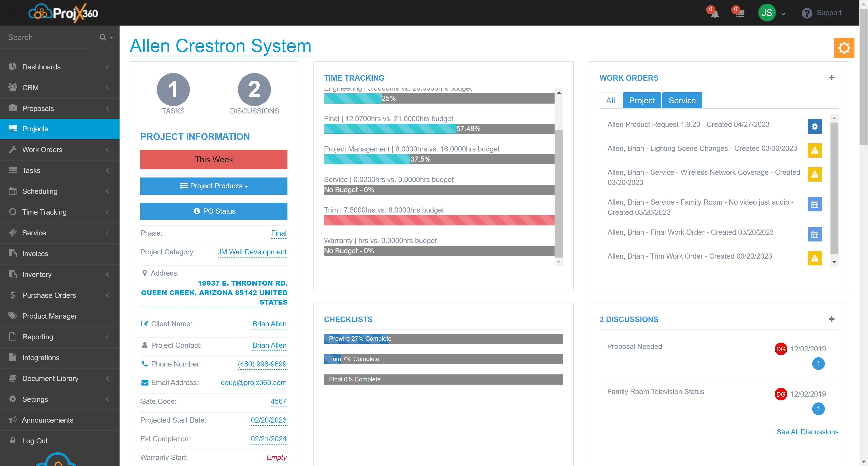Click the notifications bell icon
This screenshot has width=868, height=466.
[x=714, y=14]
